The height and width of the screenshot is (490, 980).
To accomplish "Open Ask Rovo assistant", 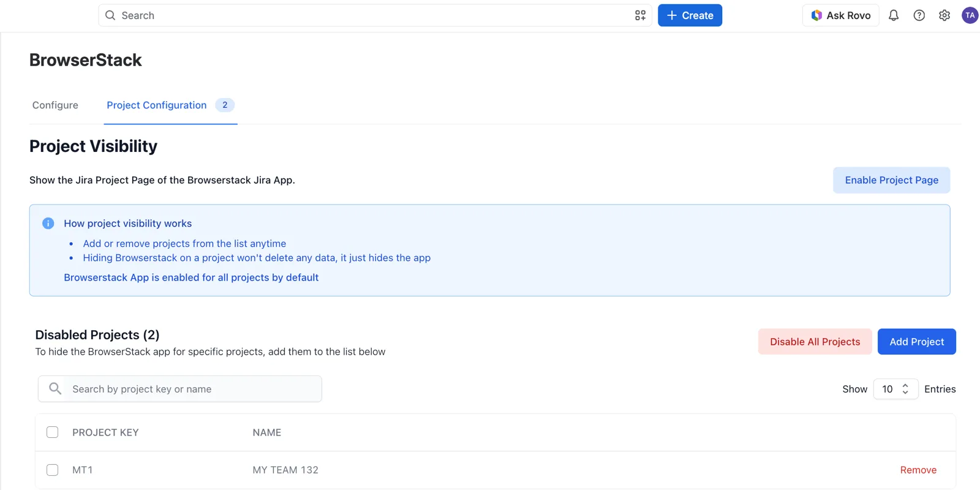I will coord(840,15).
